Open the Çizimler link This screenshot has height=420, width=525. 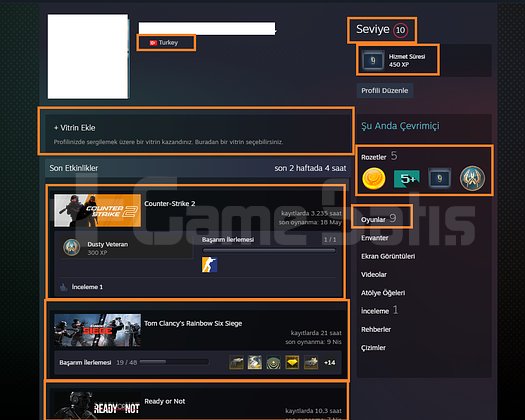coord(373,348)
